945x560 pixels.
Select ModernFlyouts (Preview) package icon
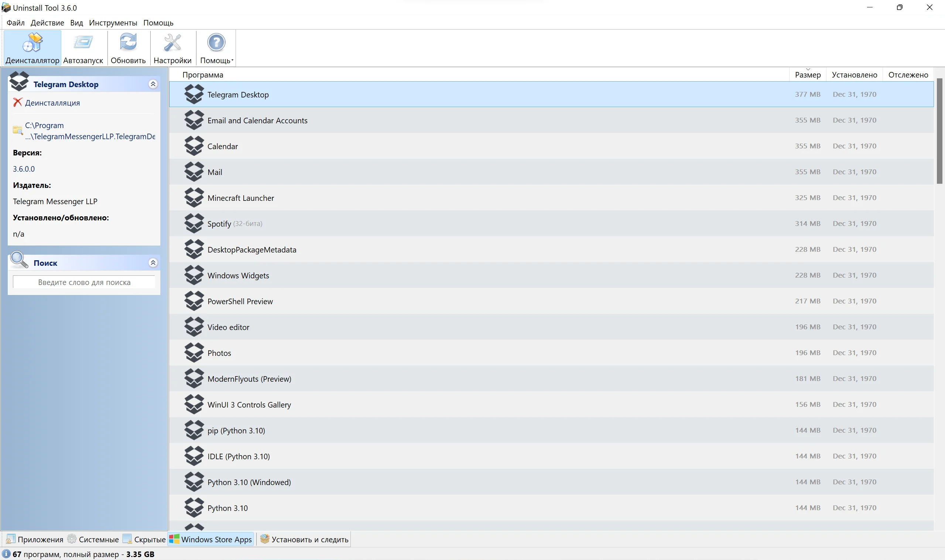194,378
